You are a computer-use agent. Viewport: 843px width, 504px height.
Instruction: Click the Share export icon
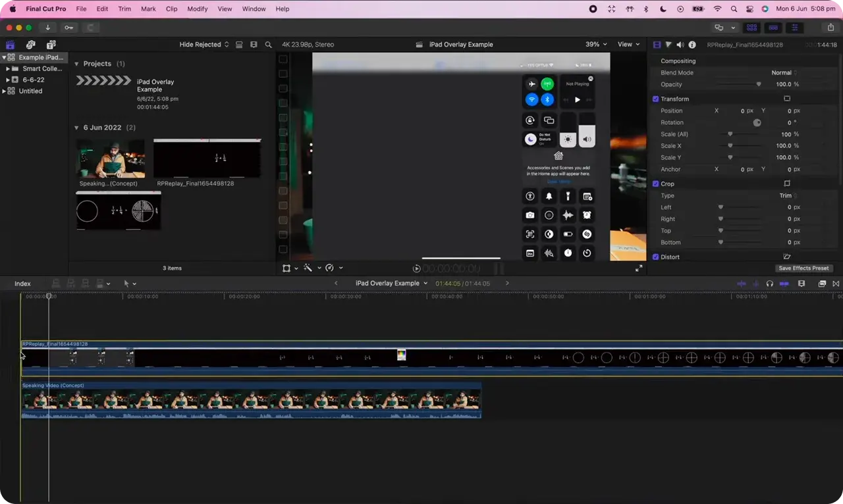(830, 28)
